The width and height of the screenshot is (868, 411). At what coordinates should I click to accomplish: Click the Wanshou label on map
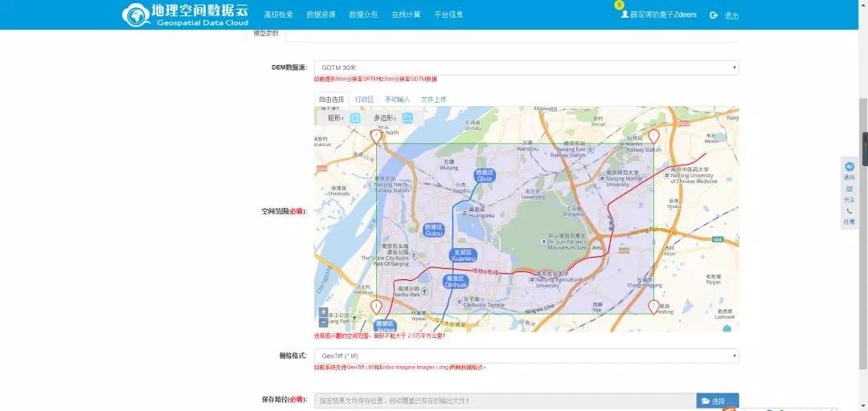pos(527,146)
